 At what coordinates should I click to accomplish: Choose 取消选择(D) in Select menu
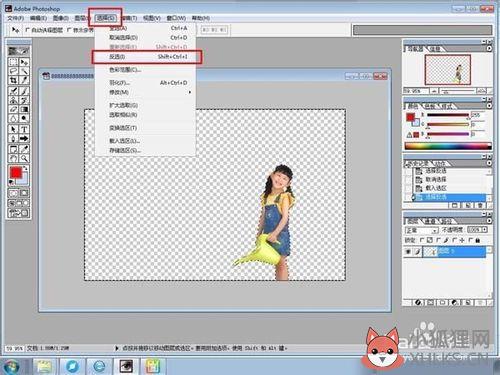tap(145, 38)
